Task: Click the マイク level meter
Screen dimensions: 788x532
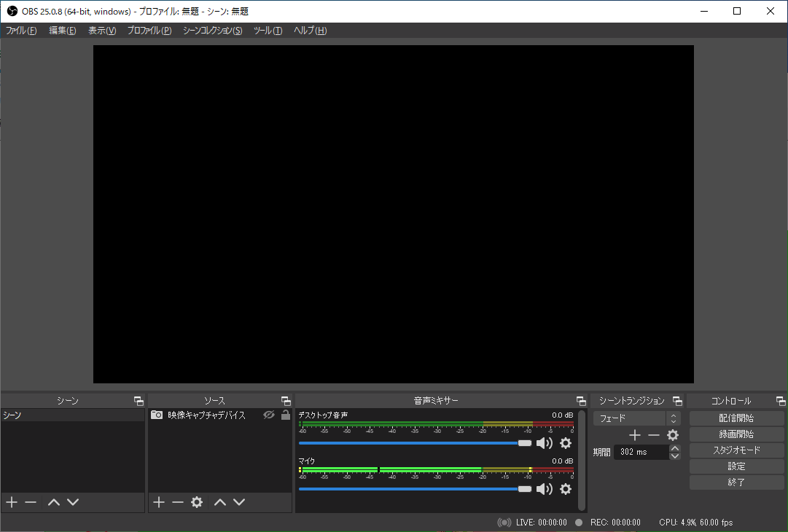Action: (x=436, y=470)
